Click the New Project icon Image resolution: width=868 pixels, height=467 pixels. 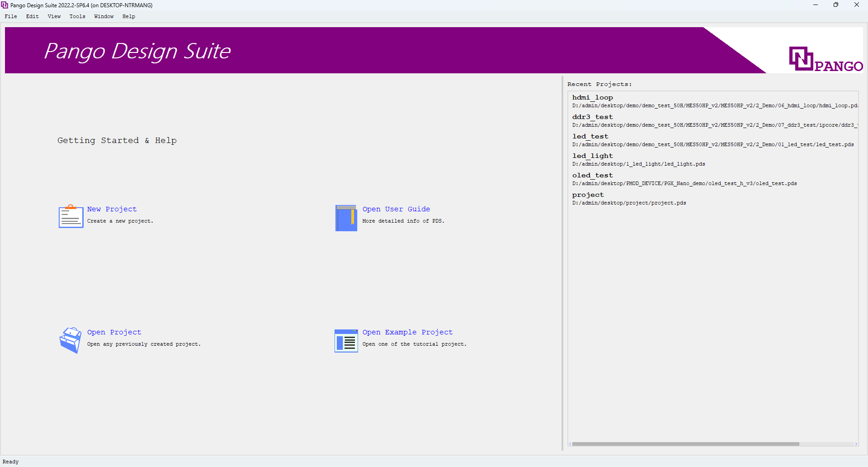click(x=71, y=216)
